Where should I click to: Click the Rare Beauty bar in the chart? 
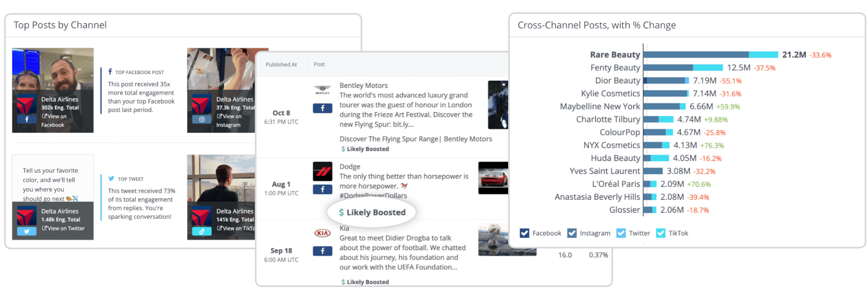[x=711, y=55]
